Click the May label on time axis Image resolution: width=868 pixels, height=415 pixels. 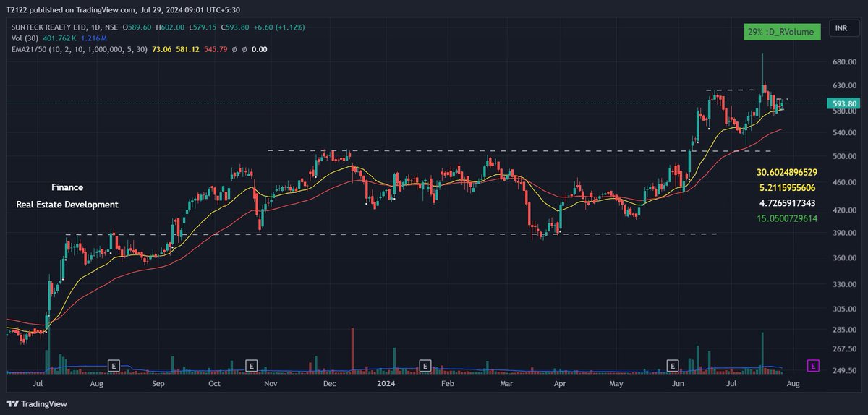click(616, 383)
